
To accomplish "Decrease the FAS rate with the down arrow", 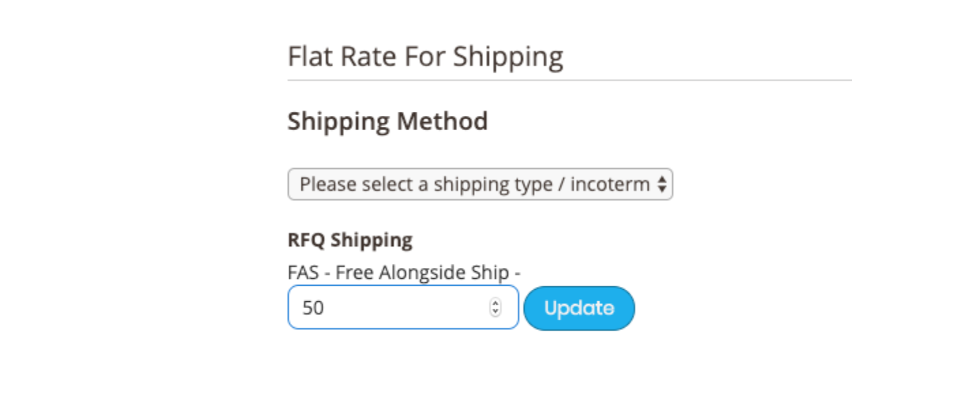I will point(495,312).
